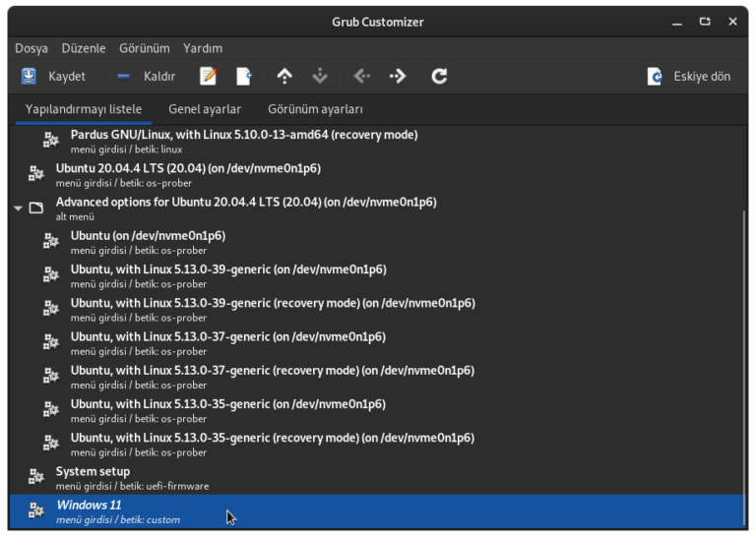Move selected entry up with arrow
This screenshot has width=756, height=538.
[284, 76]
